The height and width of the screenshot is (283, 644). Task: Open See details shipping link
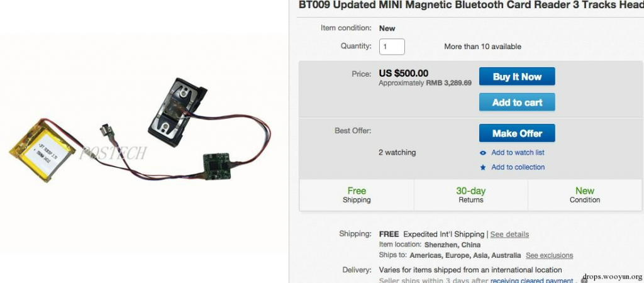(509, 235)
